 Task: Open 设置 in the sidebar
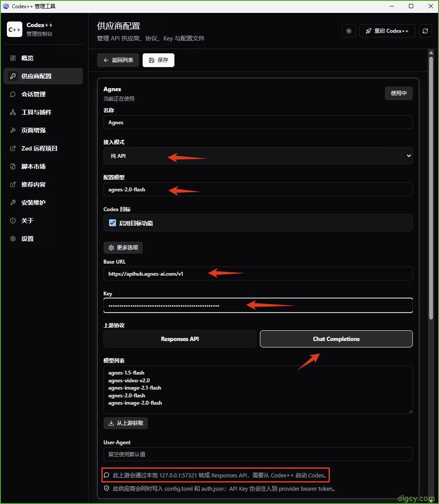(43, 239)
